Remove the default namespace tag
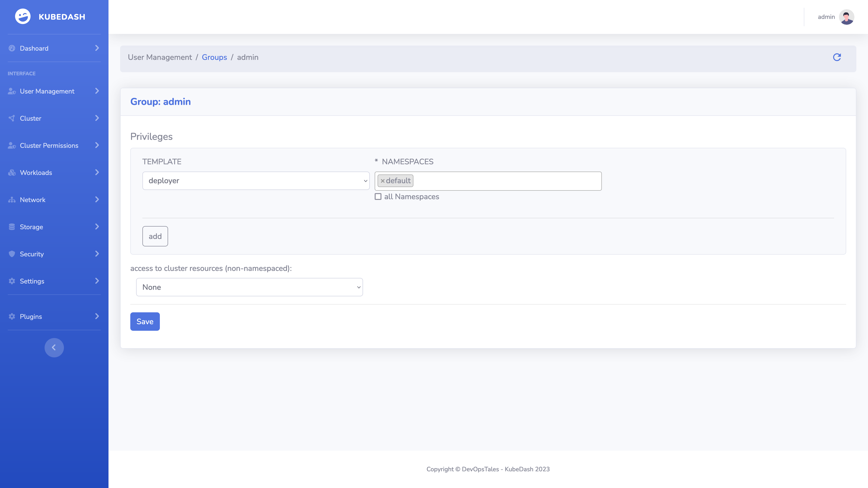This screenshot has height=488, width=868. point(382,181)
